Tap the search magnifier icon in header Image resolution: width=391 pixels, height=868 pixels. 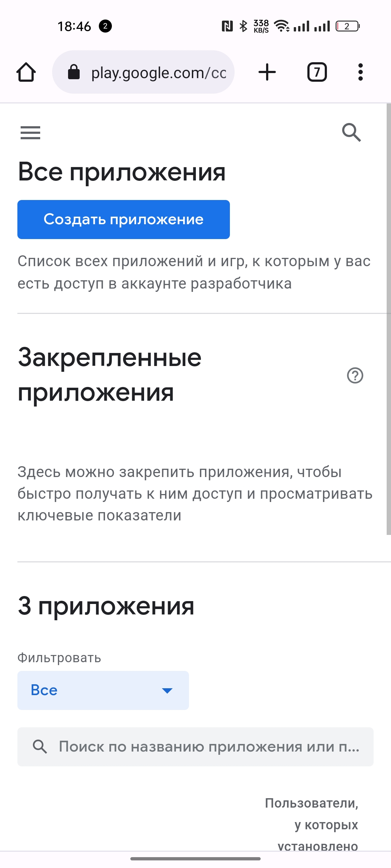352,132
